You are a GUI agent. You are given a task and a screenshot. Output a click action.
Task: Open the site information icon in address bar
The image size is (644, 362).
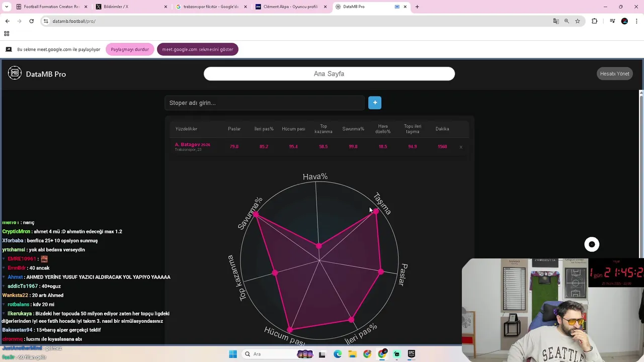(x=46, y=21)
